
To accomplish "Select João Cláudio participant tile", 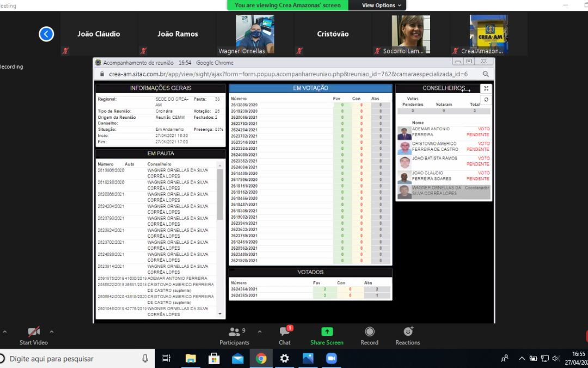I will point(99,34).
